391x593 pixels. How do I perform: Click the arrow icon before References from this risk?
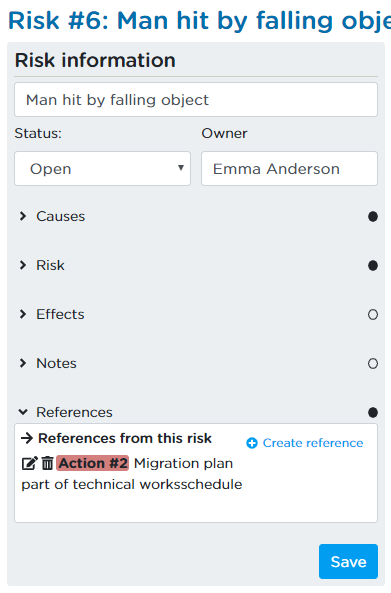(27, 438)
